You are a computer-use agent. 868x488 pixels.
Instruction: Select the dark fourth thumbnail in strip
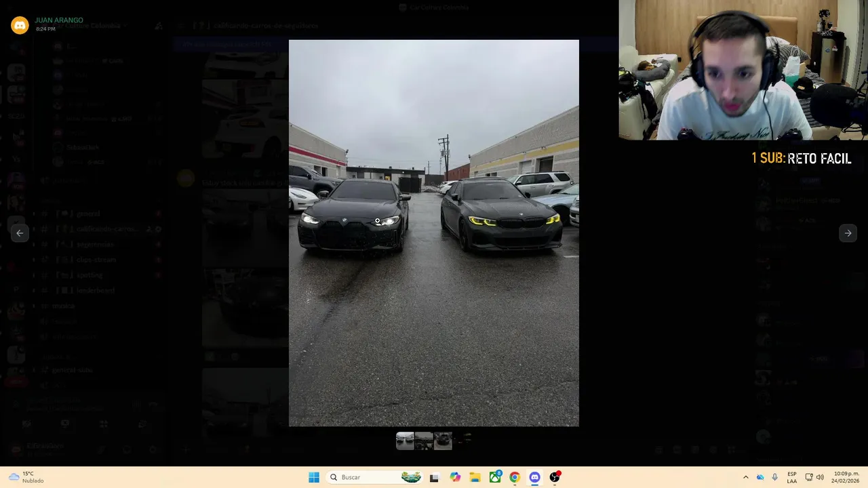tap(462, 441)
